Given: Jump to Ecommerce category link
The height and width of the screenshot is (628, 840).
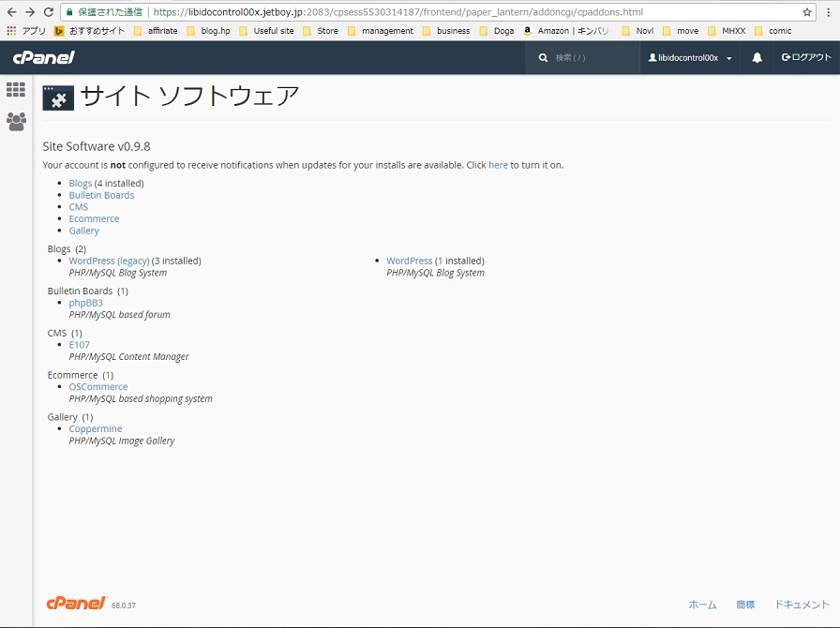Looking at the screenshot, I should 94,218.
